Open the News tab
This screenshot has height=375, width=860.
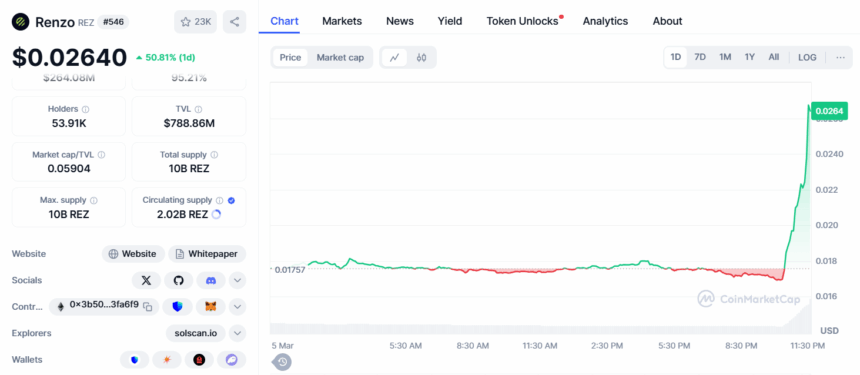click(x=400, y=21)
